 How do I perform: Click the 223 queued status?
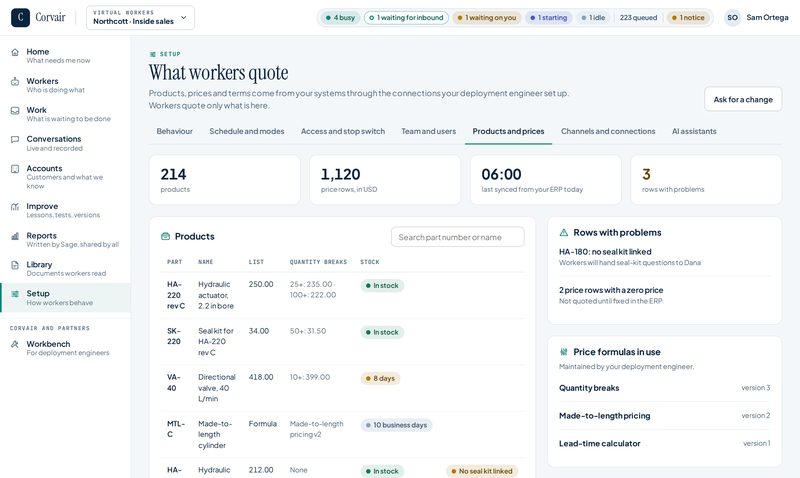click(638, 18)
